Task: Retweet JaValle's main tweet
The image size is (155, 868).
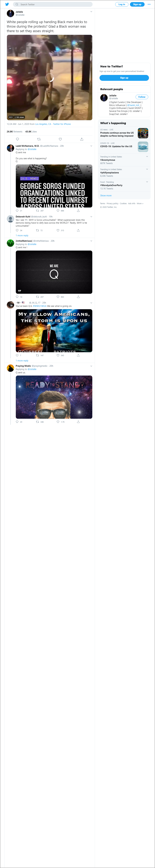Action: (x=39, y=139)
